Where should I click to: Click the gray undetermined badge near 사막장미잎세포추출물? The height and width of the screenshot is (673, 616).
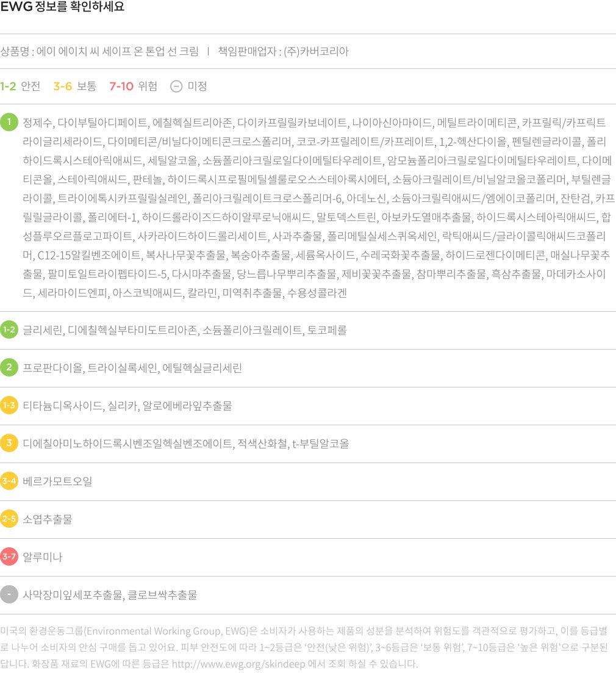pyautogui.click(x=9, y=595)
